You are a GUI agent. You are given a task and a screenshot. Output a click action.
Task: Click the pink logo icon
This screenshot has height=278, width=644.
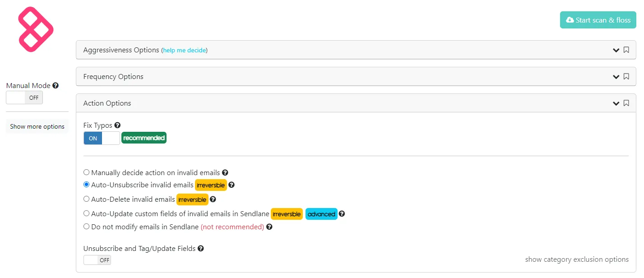click(36, 29)
